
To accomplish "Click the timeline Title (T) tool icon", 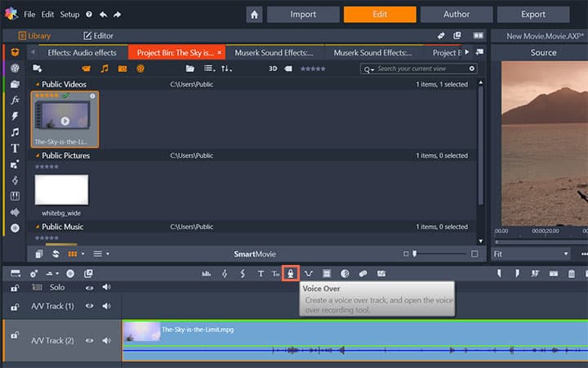I will tap(261, 273).
